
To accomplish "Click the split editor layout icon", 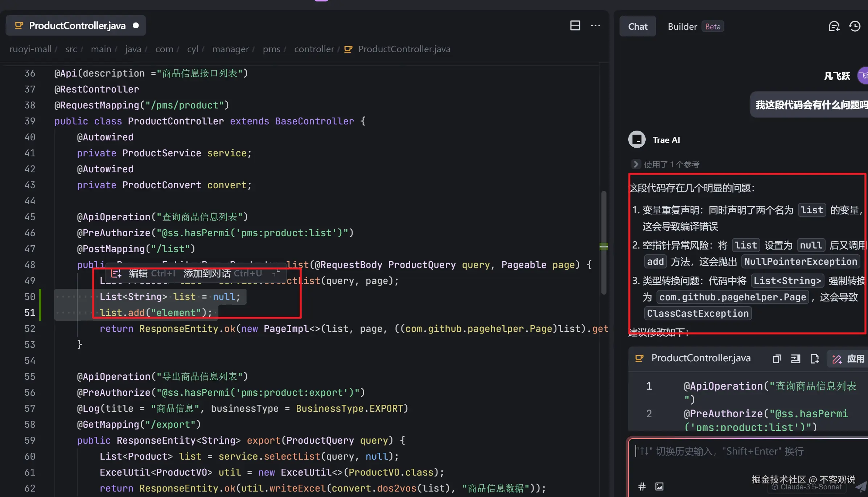I will point(575,25).
